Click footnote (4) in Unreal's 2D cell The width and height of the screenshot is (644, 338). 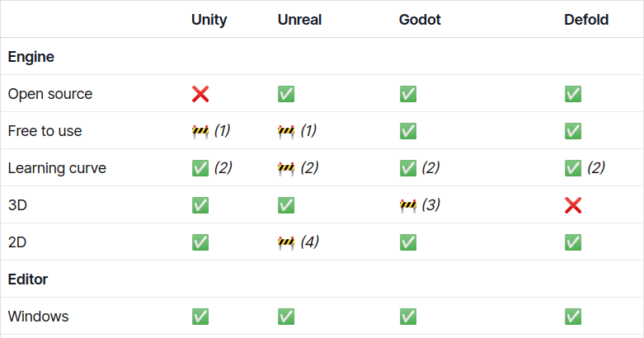coord(309,242)
